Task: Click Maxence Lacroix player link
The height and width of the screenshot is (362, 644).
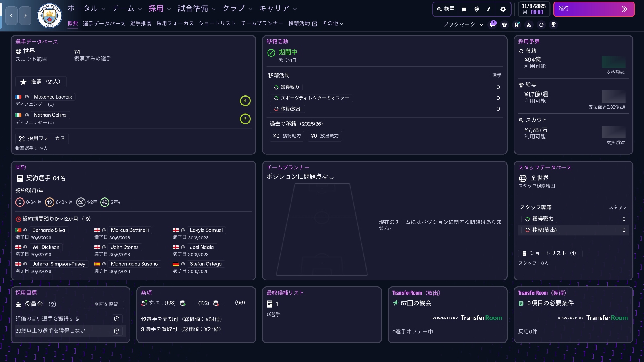Action: click(53, 97)
